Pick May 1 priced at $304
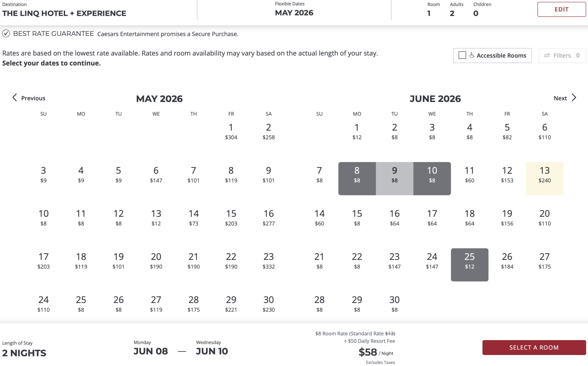This screenshot has height=366, width=588. 231,131
